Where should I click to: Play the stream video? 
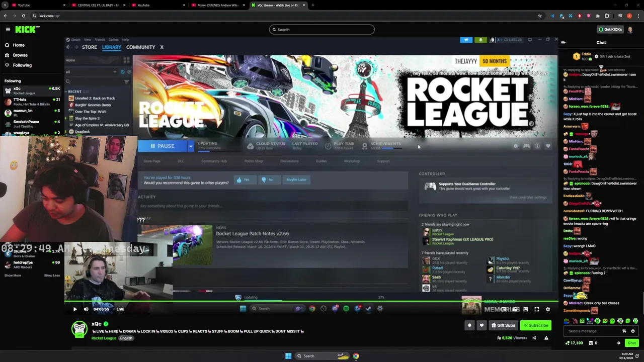(x=75, y=309)
